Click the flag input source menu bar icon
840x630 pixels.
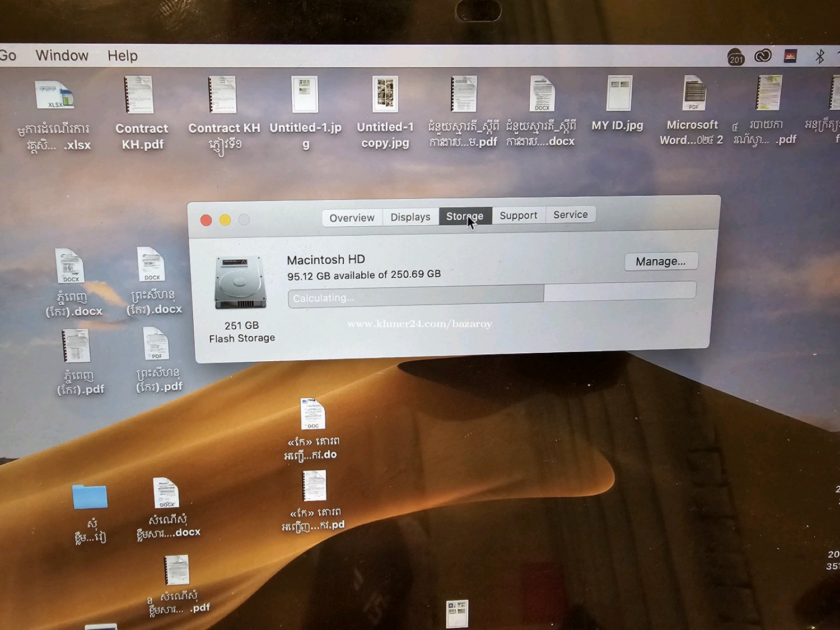tap(790, 56)
